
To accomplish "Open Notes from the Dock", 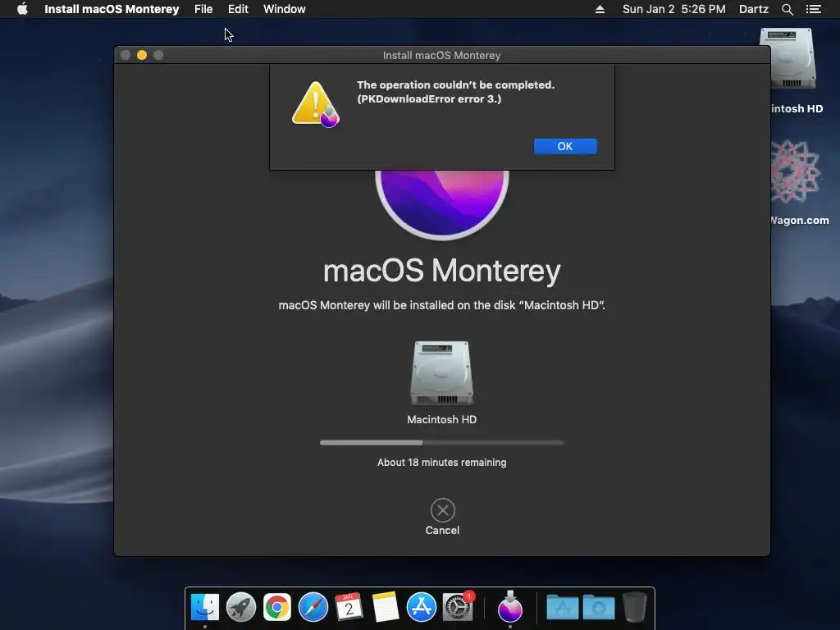I will (x=386, y=608).
